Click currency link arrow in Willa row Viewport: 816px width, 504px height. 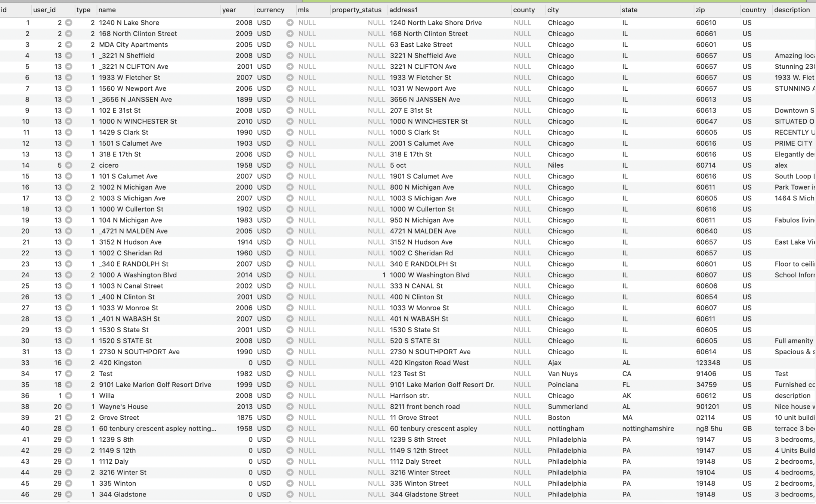tap(290, 395)
